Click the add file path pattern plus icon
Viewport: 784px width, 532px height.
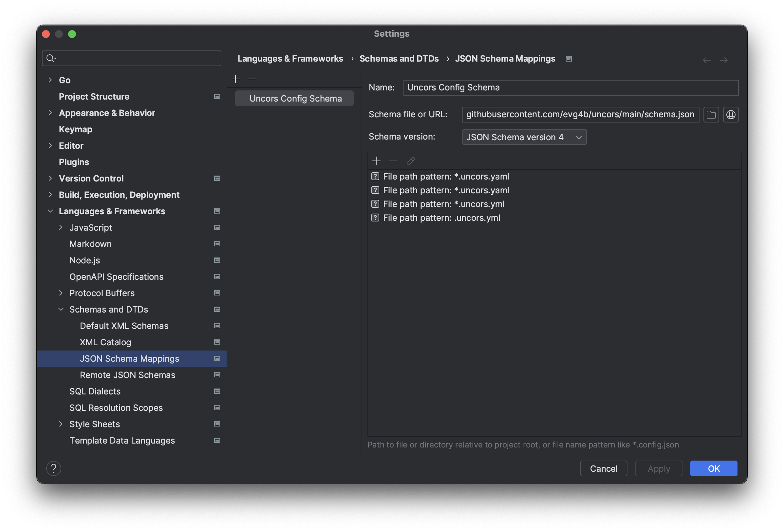point(376,161)
